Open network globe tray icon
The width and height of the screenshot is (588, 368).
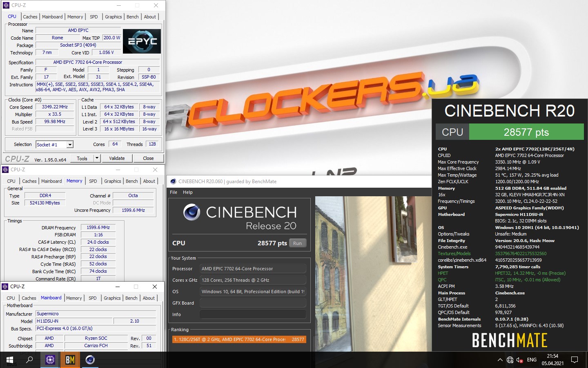(x=510, y=360)
